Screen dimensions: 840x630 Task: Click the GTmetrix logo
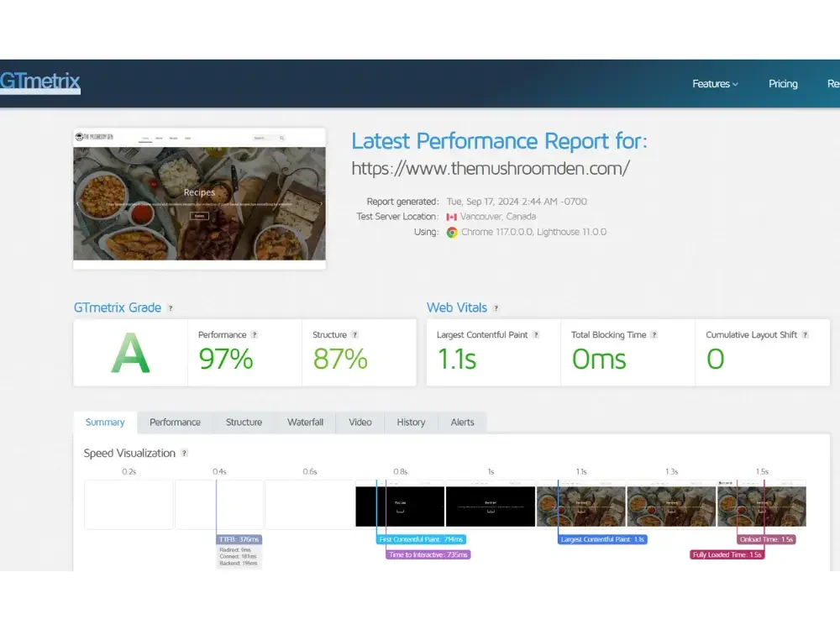(x=39, y=82)
